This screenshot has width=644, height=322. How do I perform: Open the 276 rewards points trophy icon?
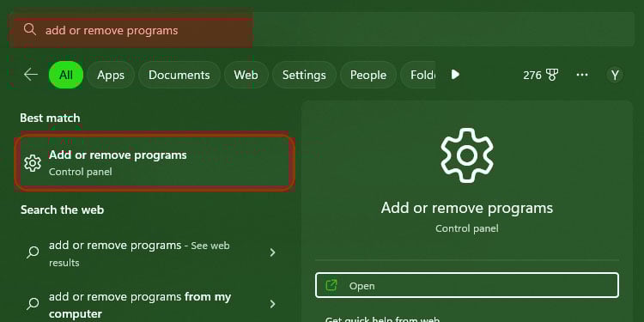tap(551, 75)
